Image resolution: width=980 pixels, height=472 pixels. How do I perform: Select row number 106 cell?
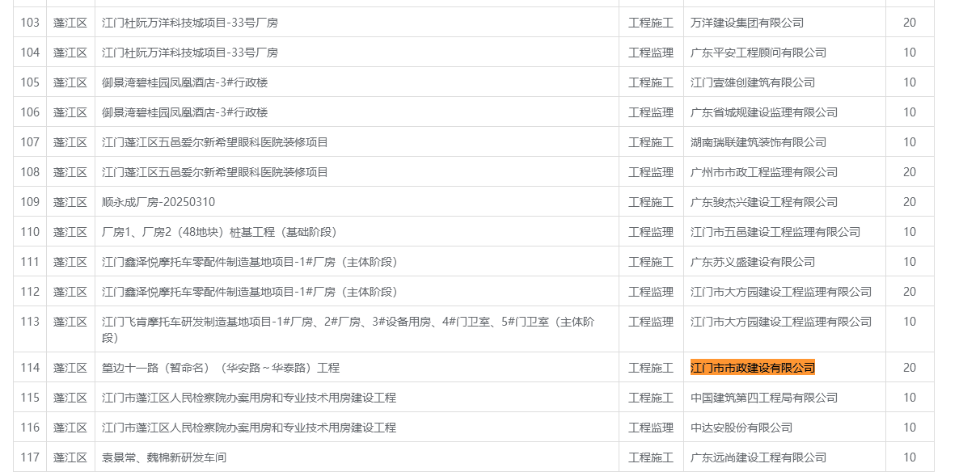pyautogui.click(x=30, y=112)
